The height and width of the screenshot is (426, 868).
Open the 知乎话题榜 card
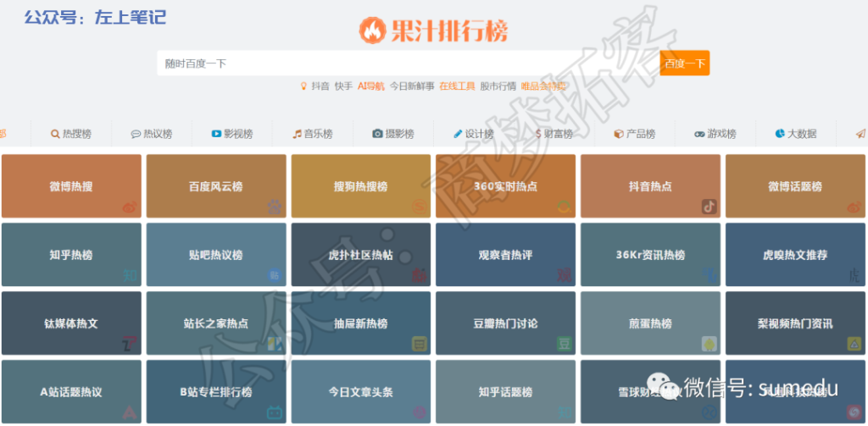tap(505, 391)
